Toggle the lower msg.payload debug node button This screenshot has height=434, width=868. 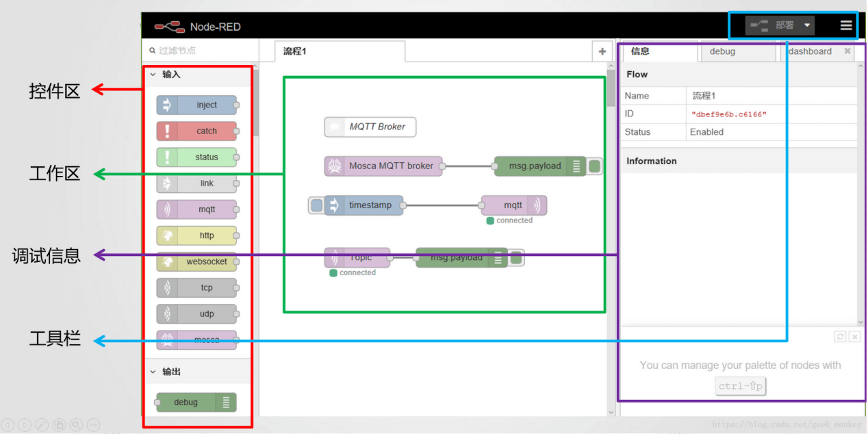517,257
